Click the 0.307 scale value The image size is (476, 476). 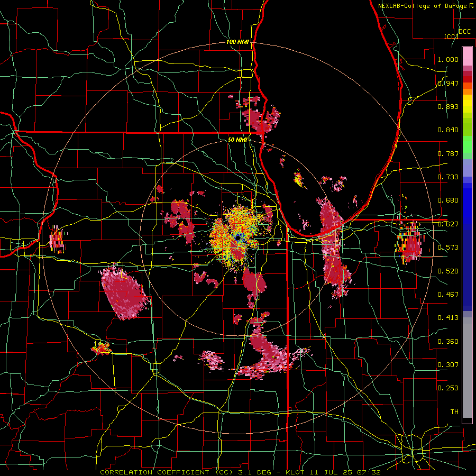[x=448, y=365]
